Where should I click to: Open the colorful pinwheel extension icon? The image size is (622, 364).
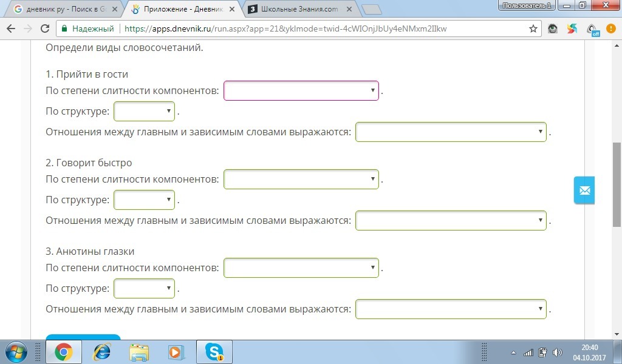[x=572, y=28]
